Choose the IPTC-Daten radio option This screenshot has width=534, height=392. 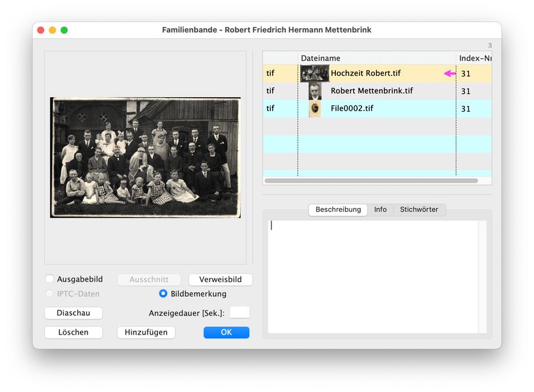tap(50, 294)
